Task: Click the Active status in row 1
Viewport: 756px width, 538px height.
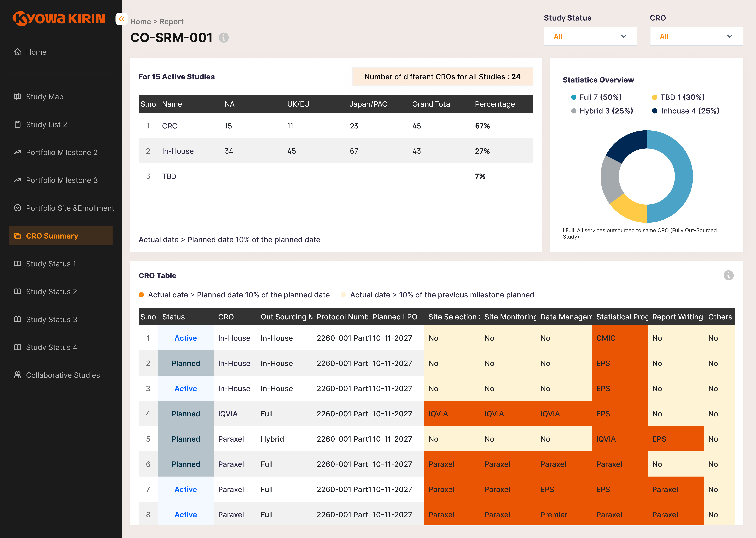Action: (186, 338)
